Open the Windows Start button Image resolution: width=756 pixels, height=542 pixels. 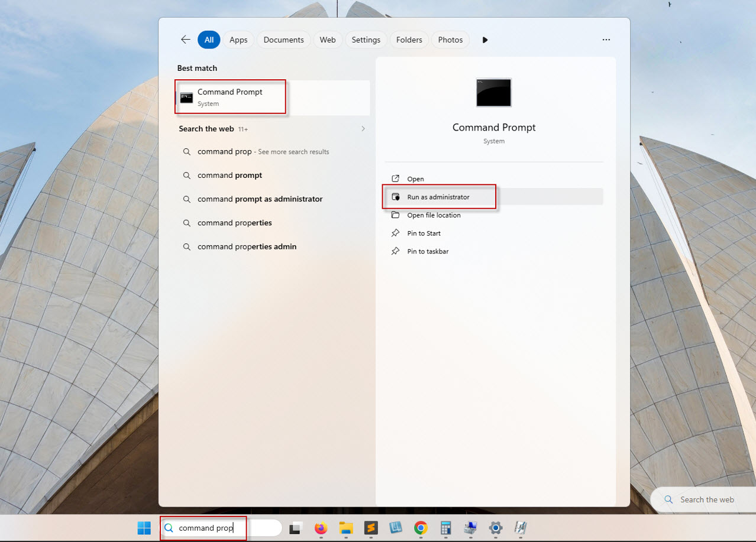(144, 528)
